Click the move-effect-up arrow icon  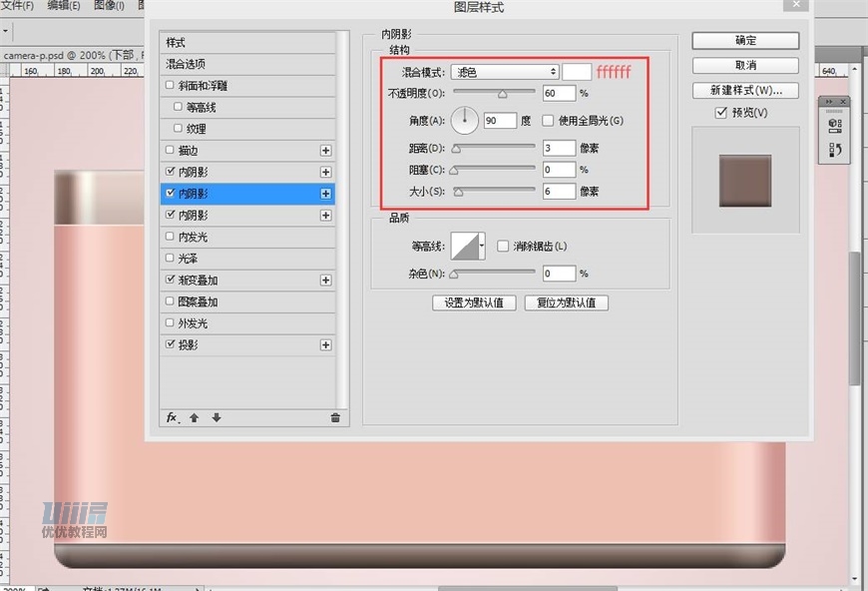click(197, 417)
